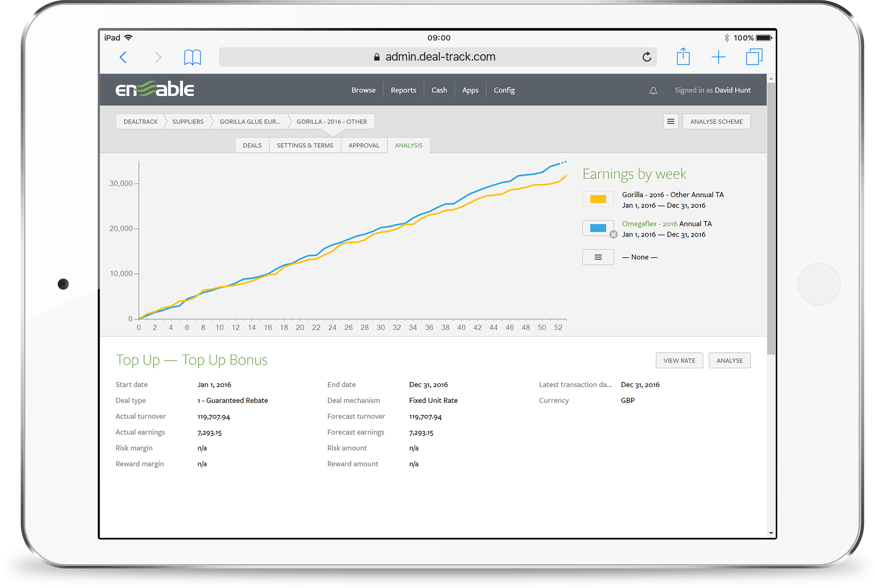
Task: Tap the share icon in Safari toolbar
Action: click(683, 57)
